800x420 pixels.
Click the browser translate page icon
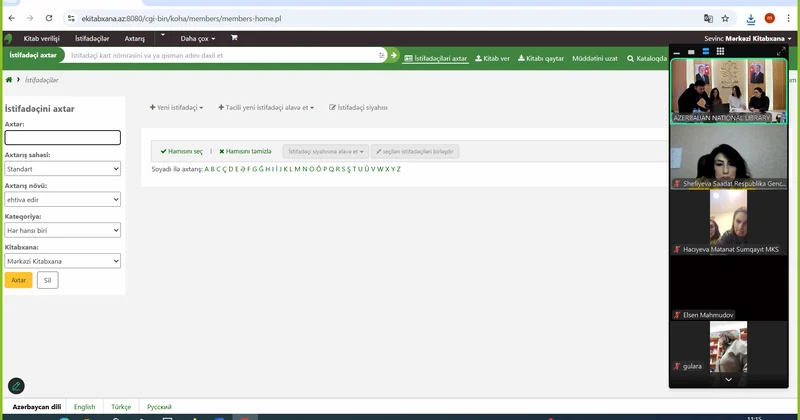click(x=708, y=18)
